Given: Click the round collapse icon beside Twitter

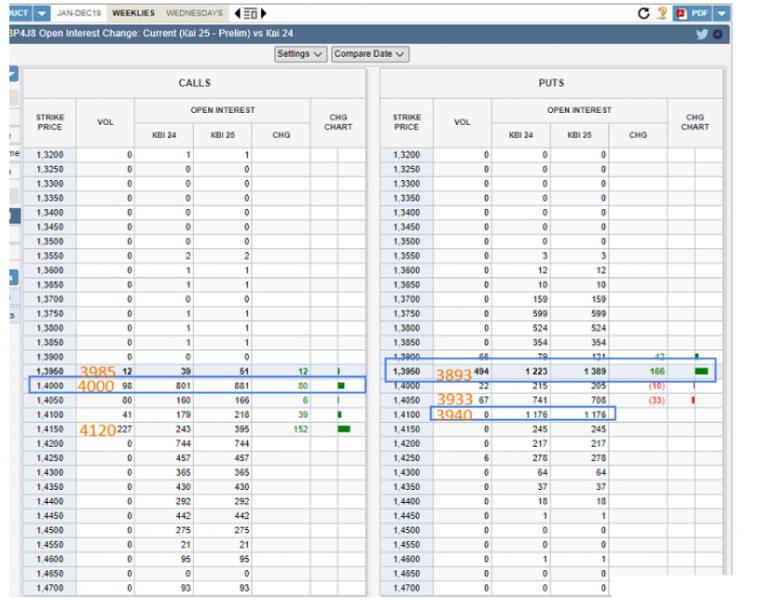Looking at the screenshot, I should tap(718, 34).
